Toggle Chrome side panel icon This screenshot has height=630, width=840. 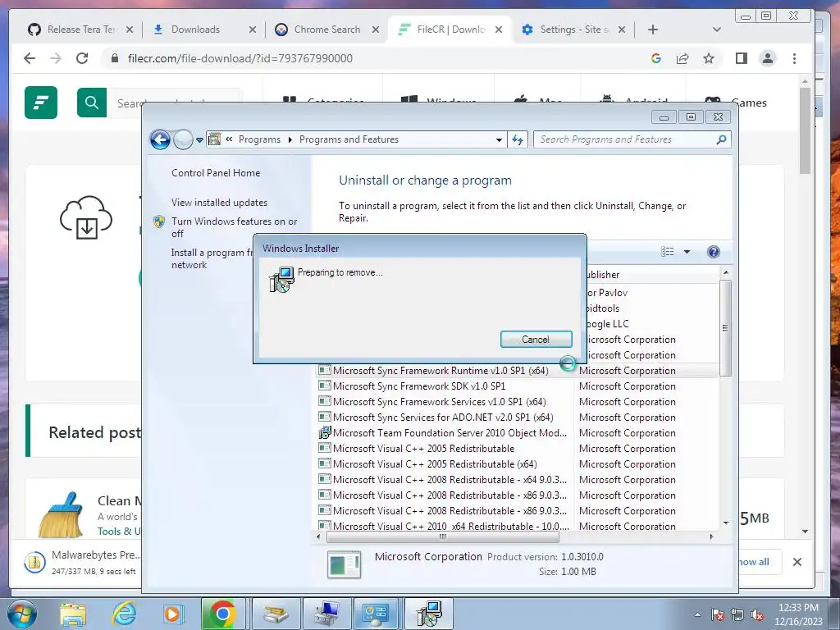point(742,58)
